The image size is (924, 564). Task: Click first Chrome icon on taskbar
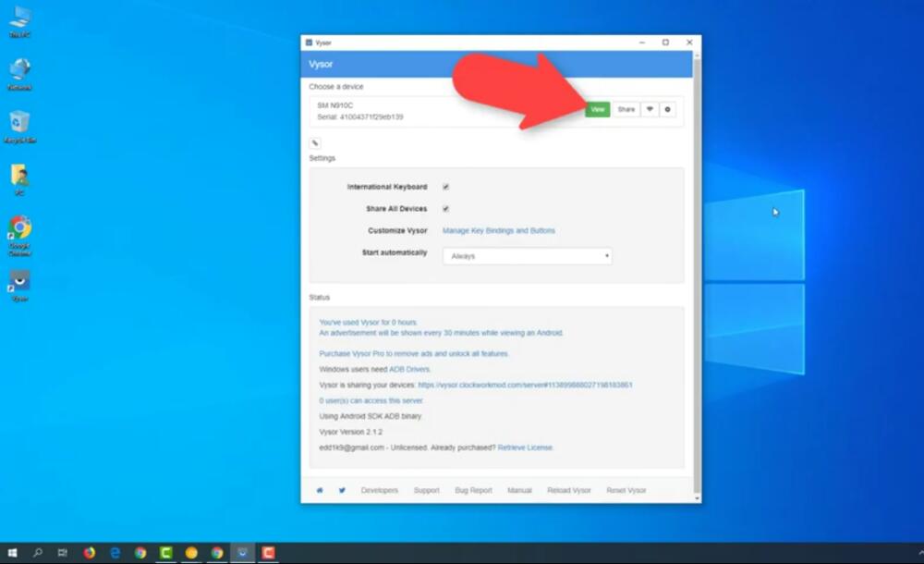140,553
